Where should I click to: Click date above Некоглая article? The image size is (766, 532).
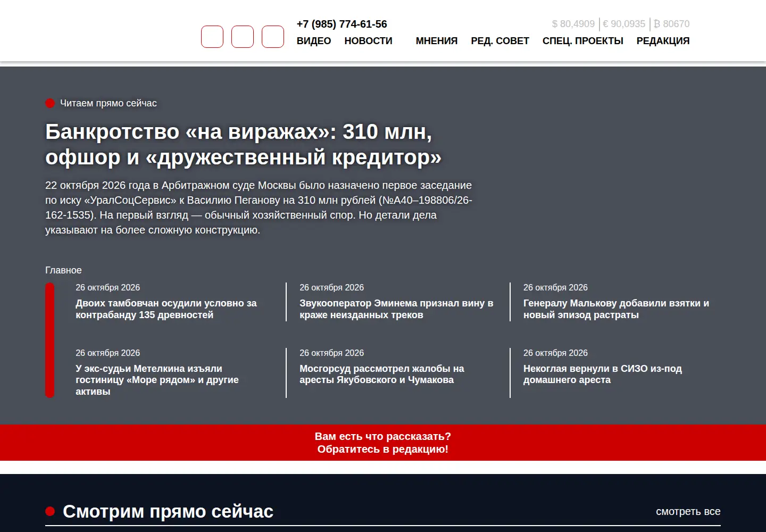pos(555,353)
